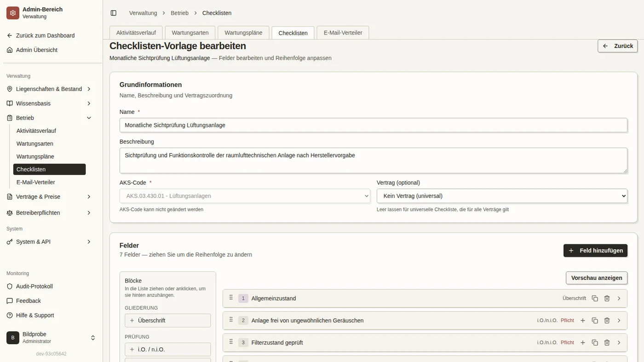Click the Admin-Bereich gear logo
The image size is (644, 362).
point(13,13)
